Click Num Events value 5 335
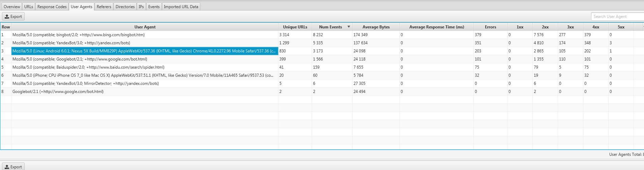This screenshot has width=644, height=170. [x=318, y=43]
